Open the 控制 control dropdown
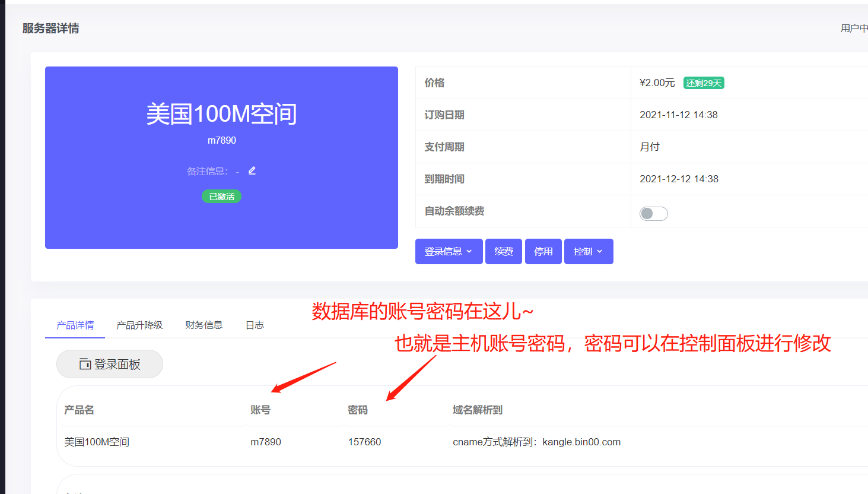This screenshot has width=868, height=494. click(588, 251)
